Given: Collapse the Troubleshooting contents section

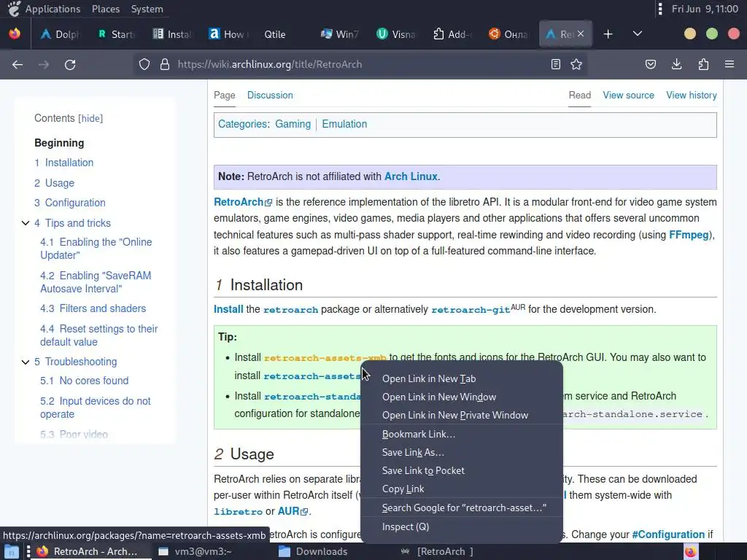Looking at the screenshot, I should tap(26, 362).
